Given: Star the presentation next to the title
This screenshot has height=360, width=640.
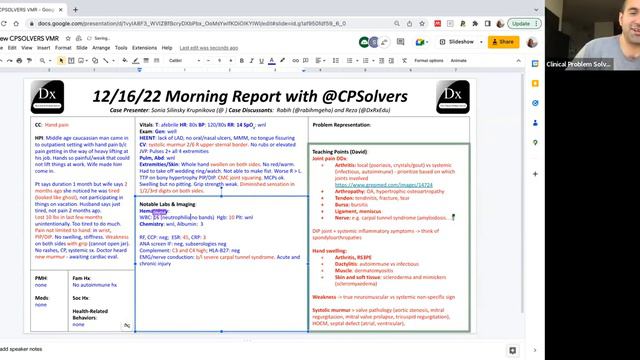Looking at the screenshot, I should pos(68,38).
